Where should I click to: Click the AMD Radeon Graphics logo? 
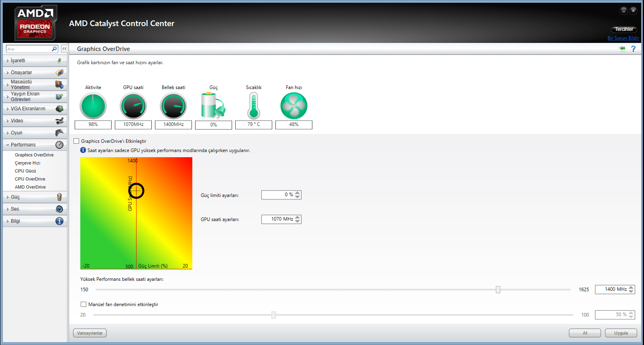[x=35, y=23]
